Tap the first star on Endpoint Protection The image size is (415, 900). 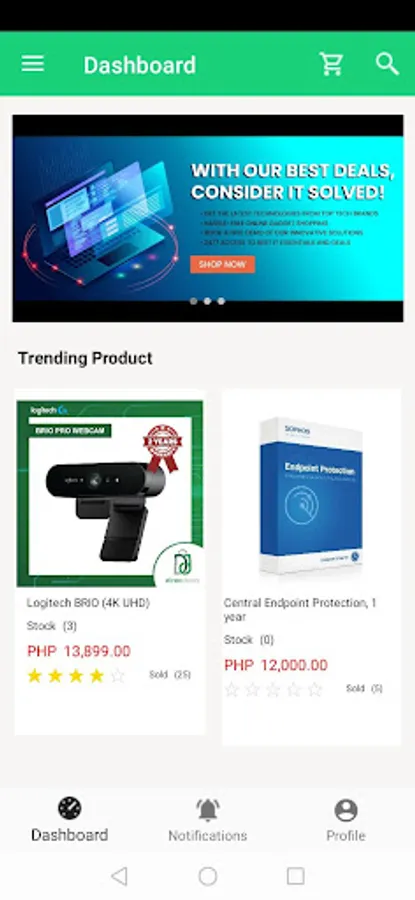click(231, 689)
